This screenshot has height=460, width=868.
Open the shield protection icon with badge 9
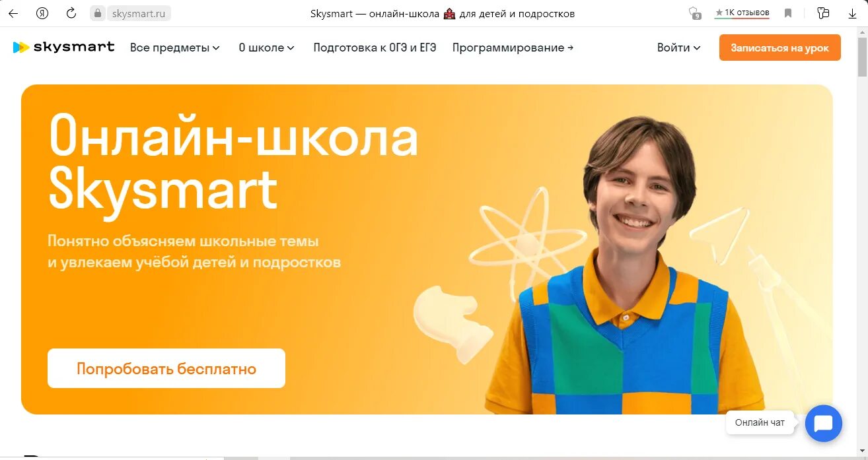[694, 13]
